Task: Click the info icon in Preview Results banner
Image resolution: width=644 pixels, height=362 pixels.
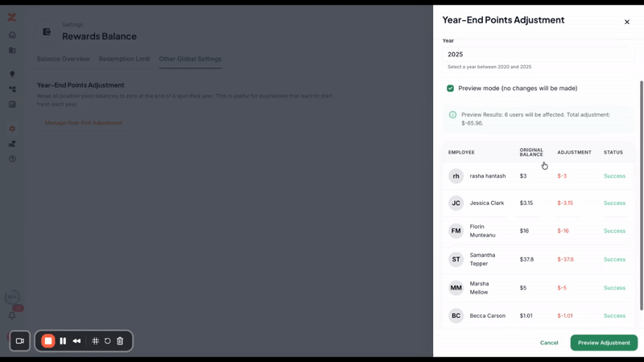Action: pos(452,114)
